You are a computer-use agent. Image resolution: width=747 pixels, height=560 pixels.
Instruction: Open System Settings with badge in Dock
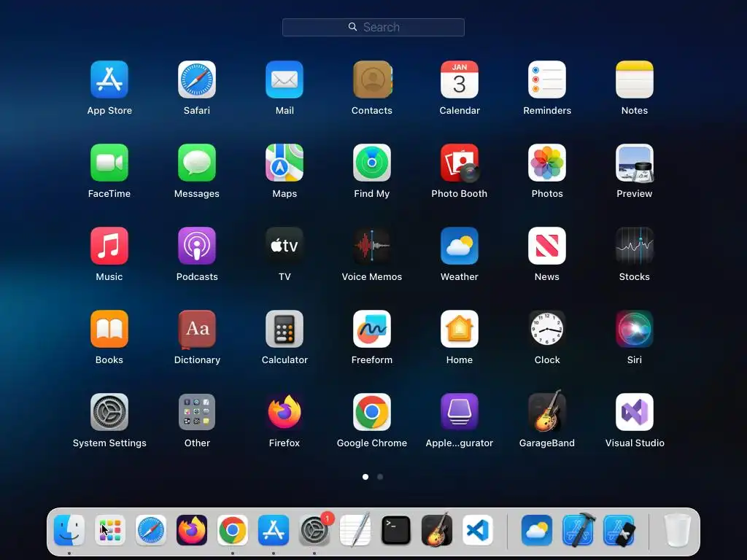pos(314,530)
